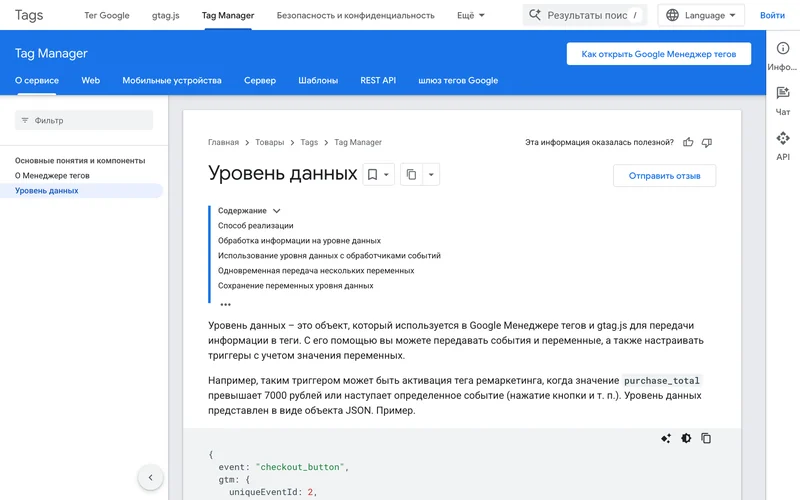Click the search magnifier icon
The image size is (800, 500).
[x=535, y=15]
